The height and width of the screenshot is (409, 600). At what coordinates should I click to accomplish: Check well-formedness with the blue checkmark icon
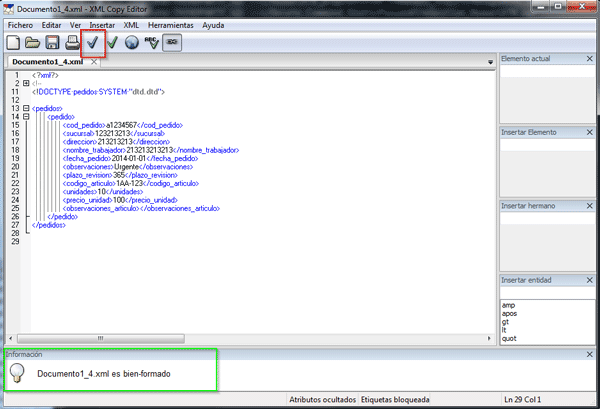click(x=92, y=43)
